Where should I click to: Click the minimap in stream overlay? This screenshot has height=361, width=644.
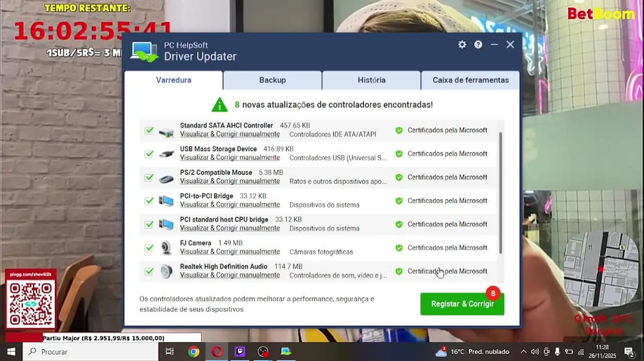coord(601,270)
